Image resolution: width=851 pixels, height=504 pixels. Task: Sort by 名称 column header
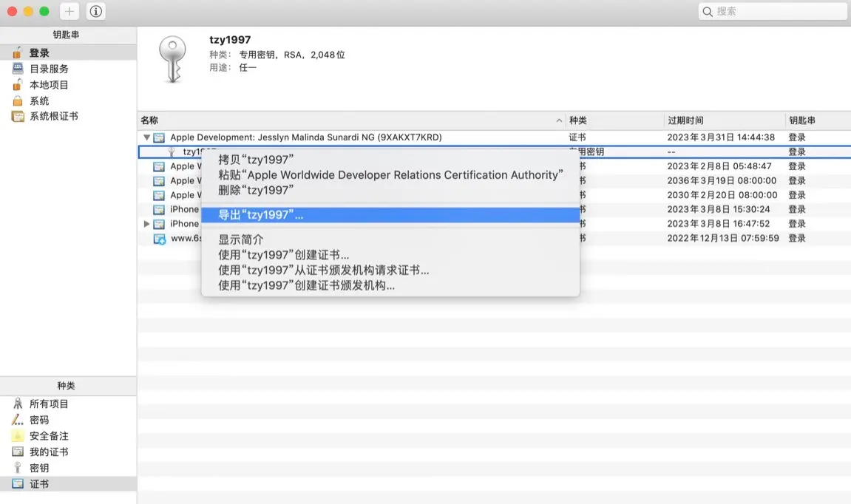(351, 120)
